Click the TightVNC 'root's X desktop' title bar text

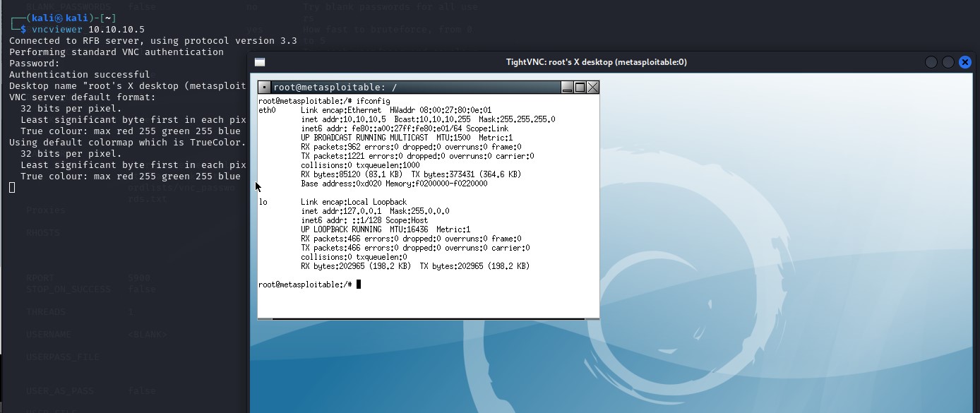point(597,62)
